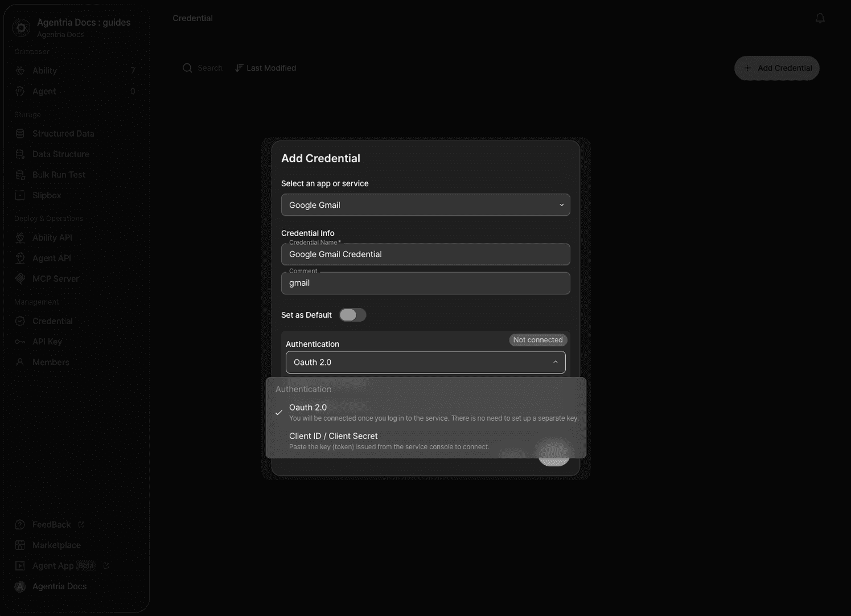
Task: Click the FeedBack question icon
Action: 20,524
